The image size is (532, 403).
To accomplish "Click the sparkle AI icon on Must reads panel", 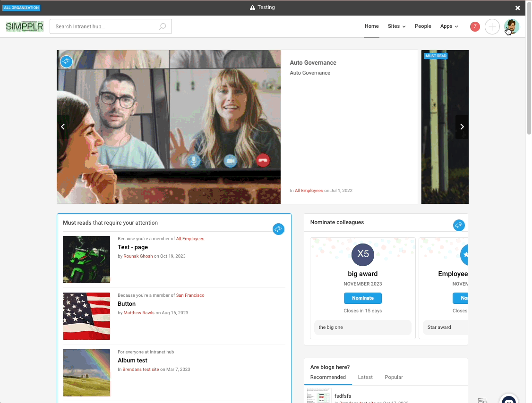I will click(278, 229).
